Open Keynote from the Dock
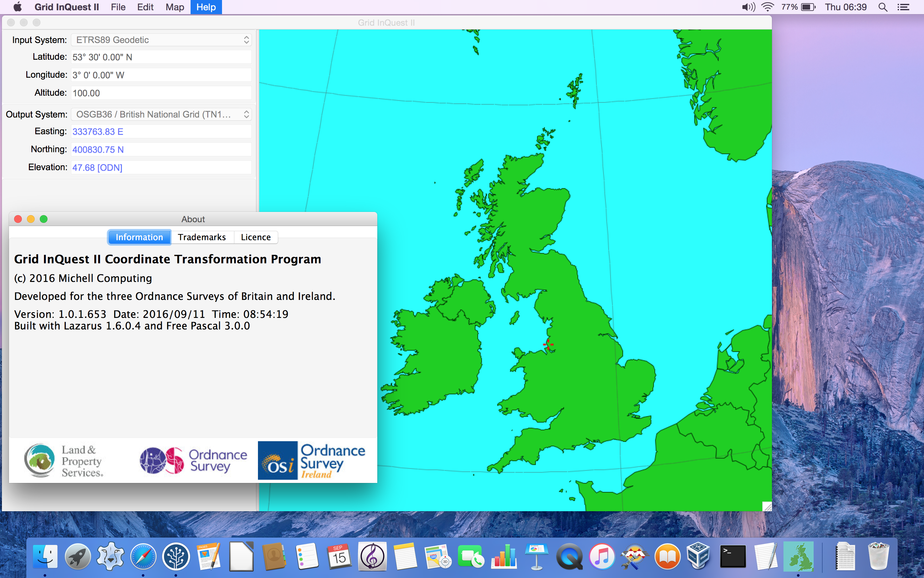Screen dimensions: 924x578 (536, 556)
